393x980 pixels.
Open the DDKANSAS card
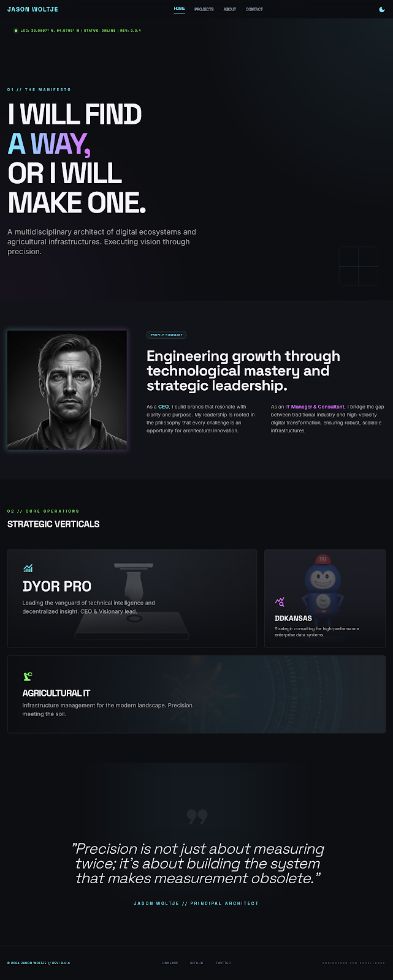coord(325,598)
